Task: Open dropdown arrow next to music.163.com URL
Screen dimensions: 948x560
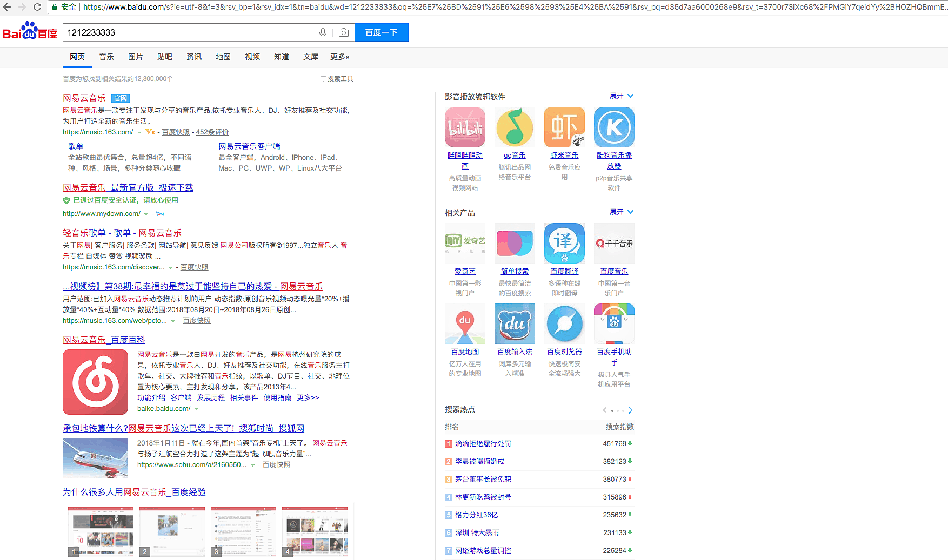Action: [139, 133]
